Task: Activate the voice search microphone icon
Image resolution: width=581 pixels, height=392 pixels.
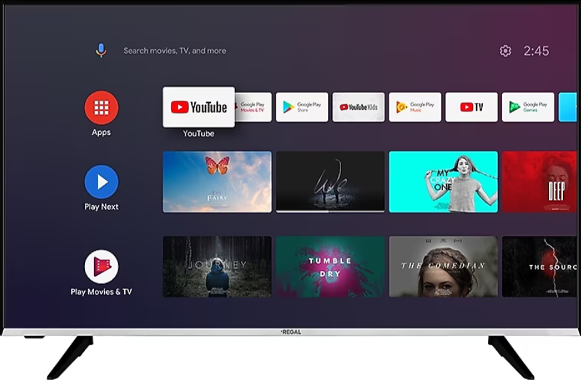Action: click(101, 50)
